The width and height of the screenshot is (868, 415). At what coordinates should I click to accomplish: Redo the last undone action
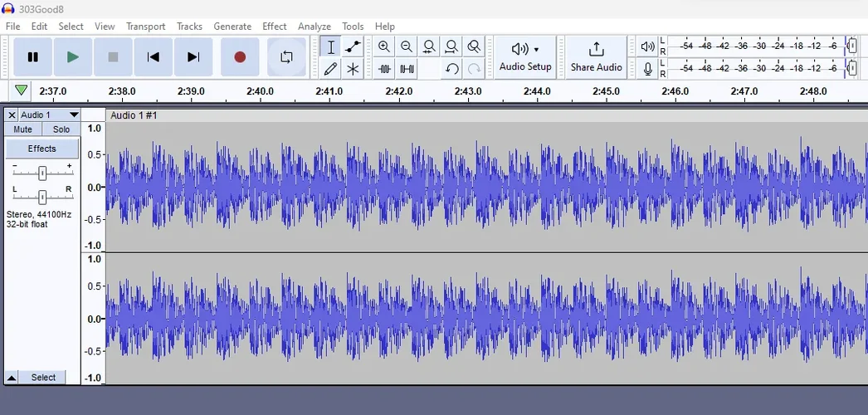click(474, 69)
